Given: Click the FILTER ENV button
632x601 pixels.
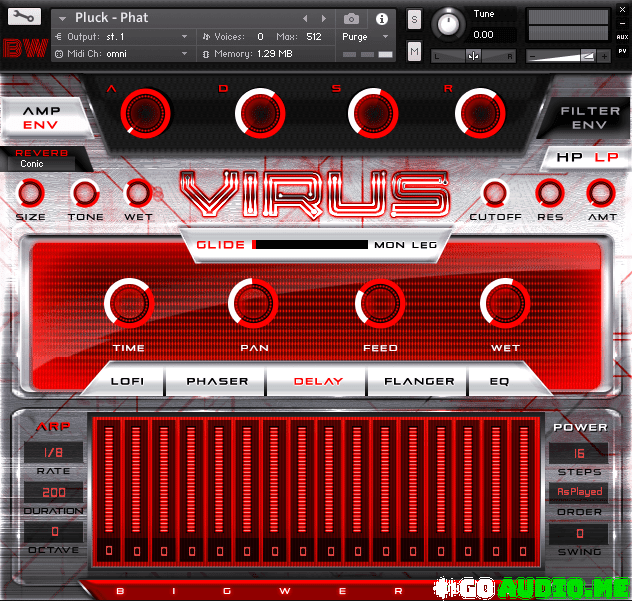Looking at the screenshot, I should pos(589,118).
